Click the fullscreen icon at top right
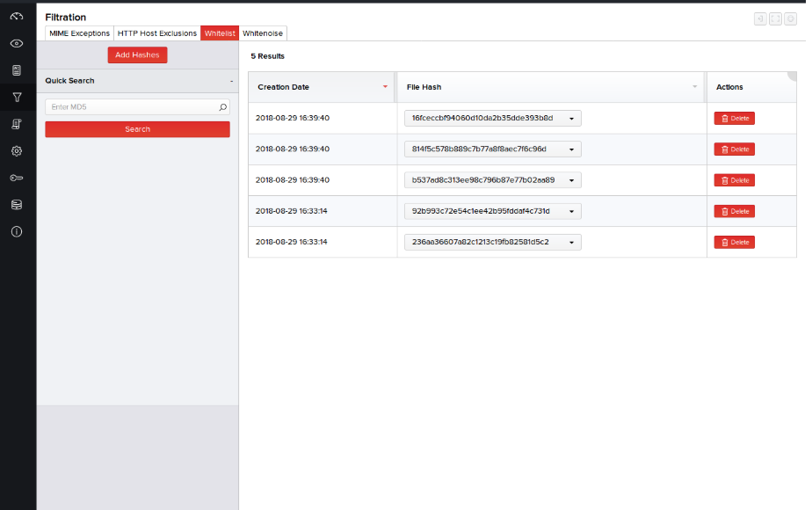Viewport: 812px width, 510px height. 775,19
